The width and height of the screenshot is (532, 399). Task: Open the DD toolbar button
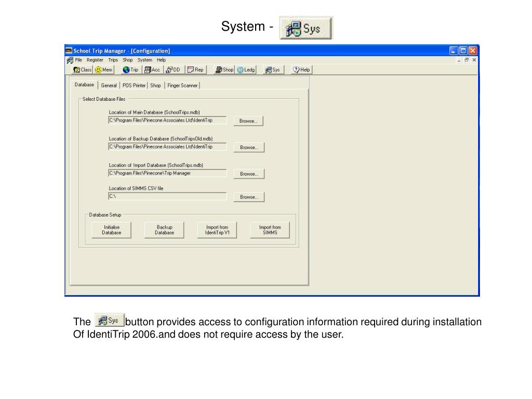click(174, 70)
